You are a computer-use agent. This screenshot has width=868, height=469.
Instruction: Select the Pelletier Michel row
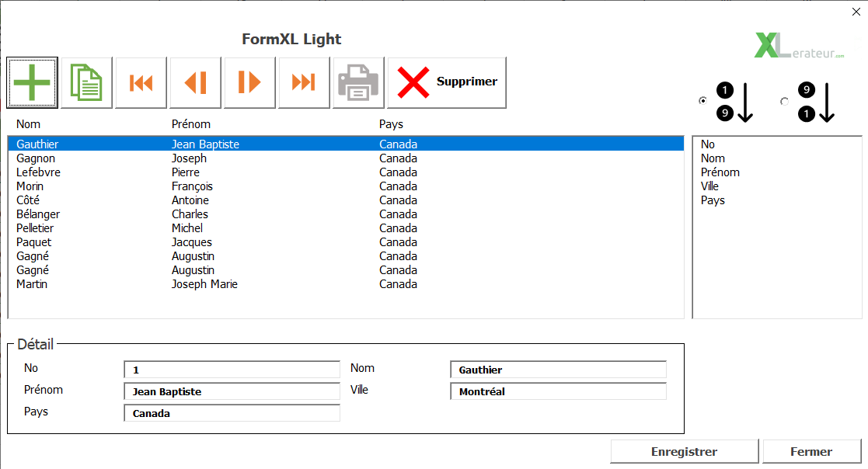pyautogui.click(x=346, y=228)
